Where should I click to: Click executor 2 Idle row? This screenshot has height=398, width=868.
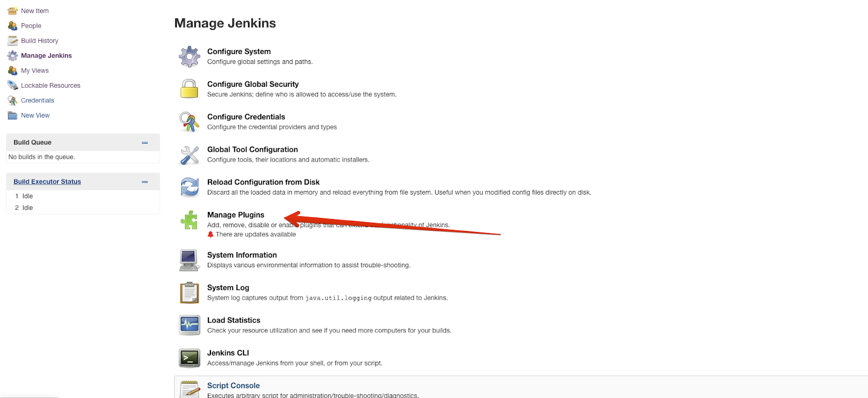(83, 208)
